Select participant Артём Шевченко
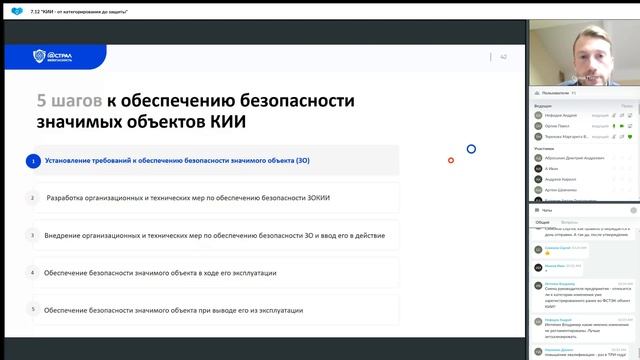Viewport: 640px width, 360px height. (x=561, y=190)
